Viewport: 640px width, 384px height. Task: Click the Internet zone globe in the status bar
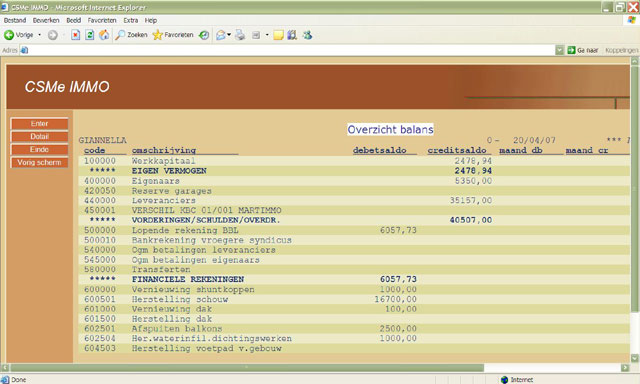[504, 380]
